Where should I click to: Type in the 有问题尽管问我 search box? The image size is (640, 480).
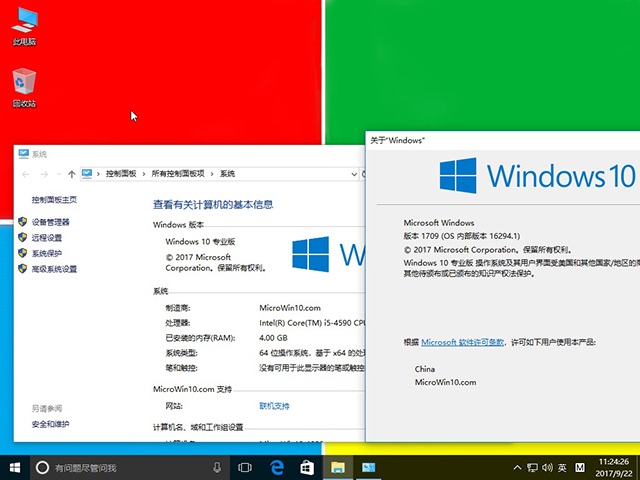pos(130,467)
